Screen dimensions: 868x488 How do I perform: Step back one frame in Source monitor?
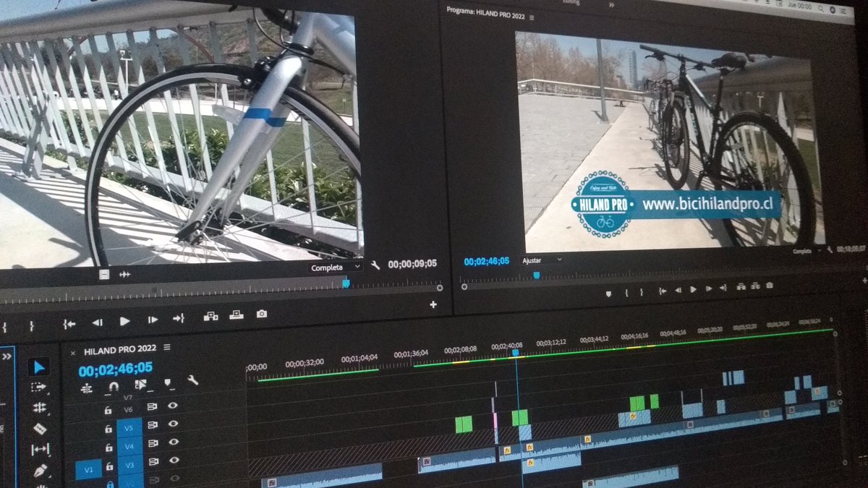(97, 322)
